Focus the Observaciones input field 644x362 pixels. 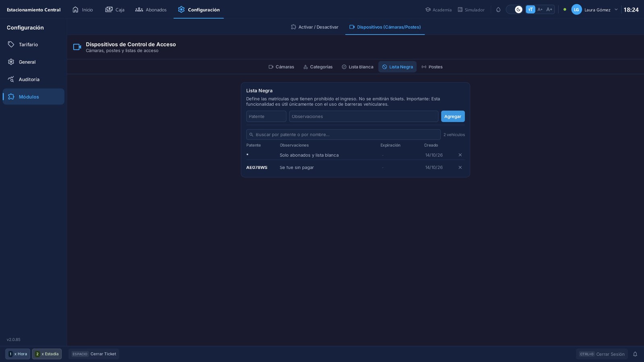click(x=363, y=116)
